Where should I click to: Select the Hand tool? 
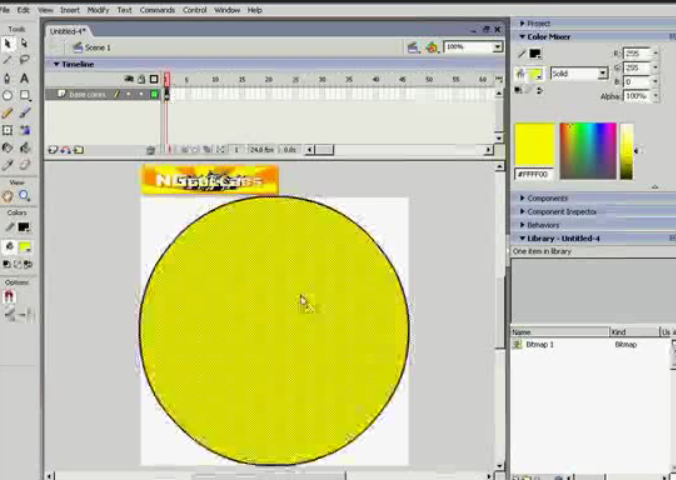pos(8,197)
